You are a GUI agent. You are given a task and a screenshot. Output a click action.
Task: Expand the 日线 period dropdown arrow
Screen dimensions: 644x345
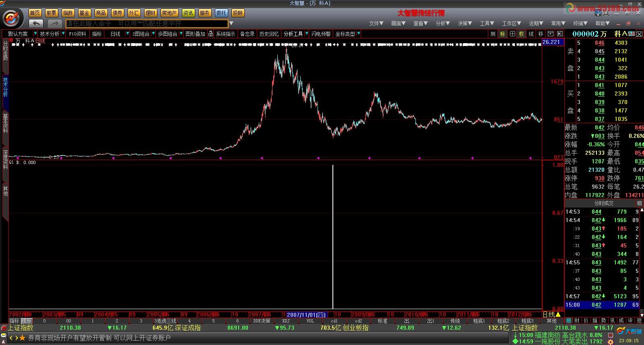tap(127, 34)
